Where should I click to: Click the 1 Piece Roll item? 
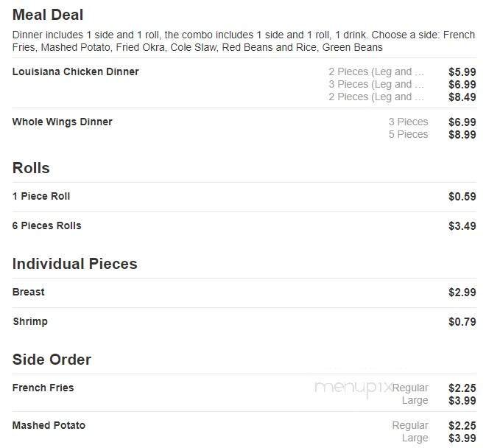41,196
